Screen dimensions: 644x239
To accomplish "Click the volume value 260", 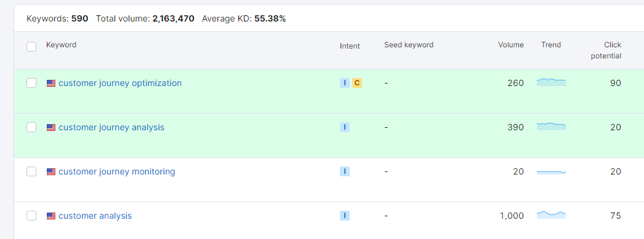I will tap(515, 83).
